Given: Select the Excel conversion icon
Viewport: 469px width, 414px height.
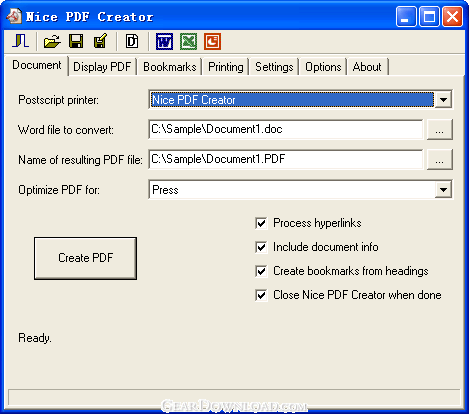Looking at the screenshot, I should click(188, 42).
